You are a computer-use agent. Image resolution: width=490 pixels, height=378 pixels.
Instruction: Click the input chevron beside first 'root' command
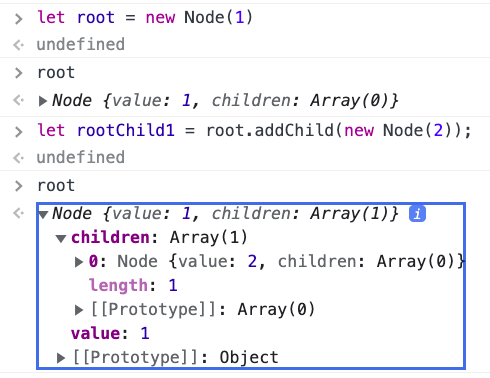(19, 73)
